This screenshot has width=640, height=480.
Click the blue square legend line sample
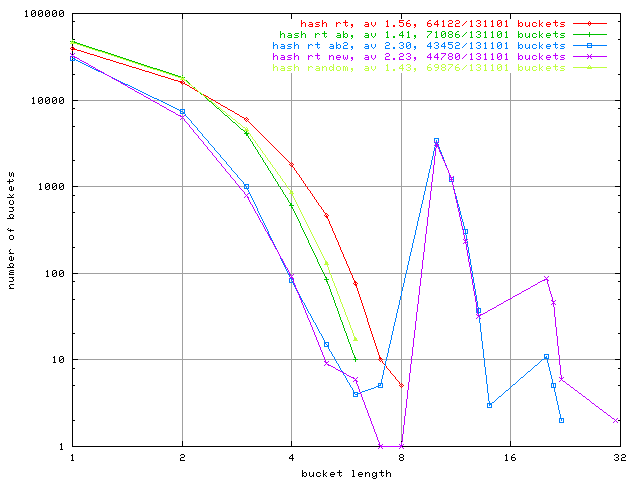pyautogui.click(x=589, y=46)
